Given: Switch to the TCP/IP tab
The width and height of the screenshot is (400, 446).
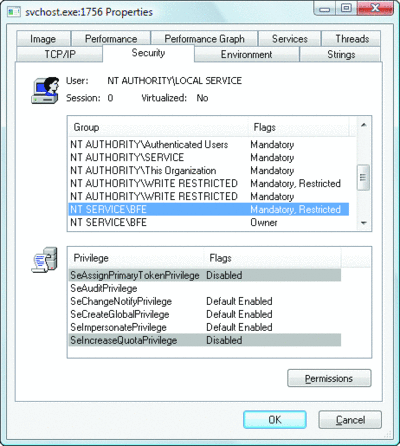Looking at the screenshot, I should [x=60, y=54].
